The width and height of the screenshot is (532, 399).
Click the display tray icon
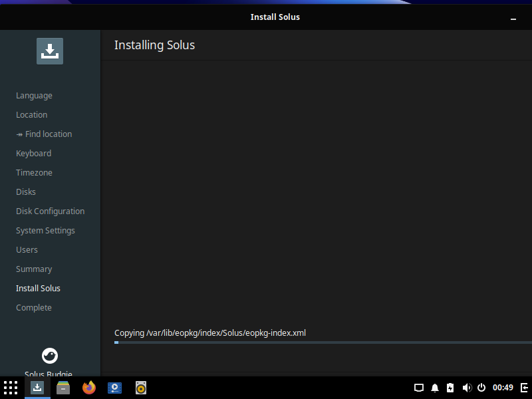point(419,388)
